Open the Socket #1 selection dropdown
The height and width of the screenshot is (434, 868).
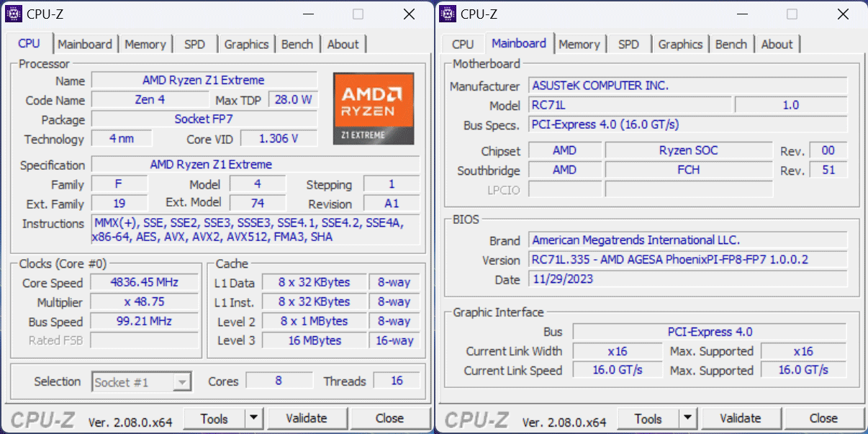142,381
